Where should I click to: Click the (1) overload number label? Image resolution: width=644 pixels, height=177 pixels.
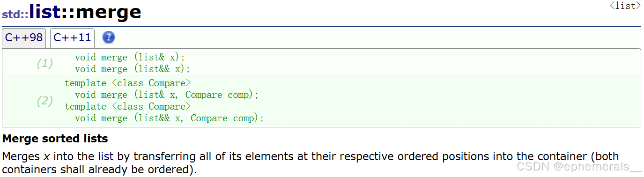(x=45, y=63)
